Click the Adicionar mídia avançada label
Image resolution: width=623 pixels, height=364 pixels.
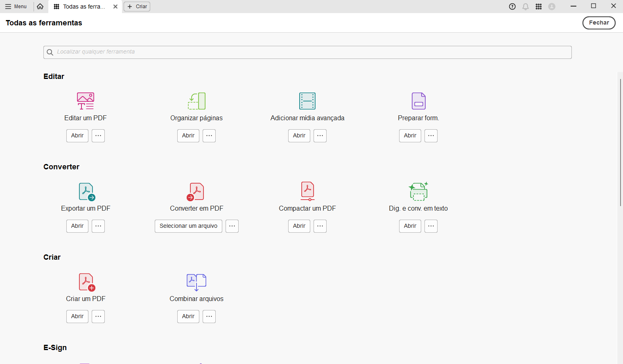[x=307, y=118]
